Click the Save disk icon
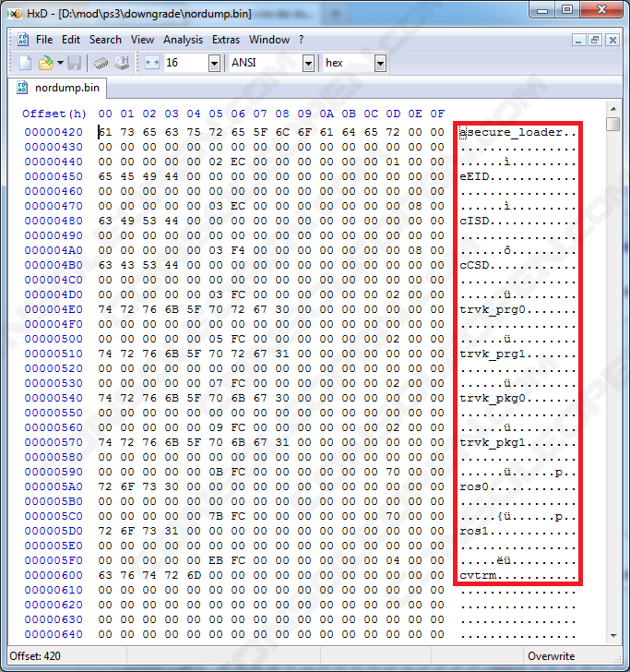630x672 pixels. click(x=74, y=63)
